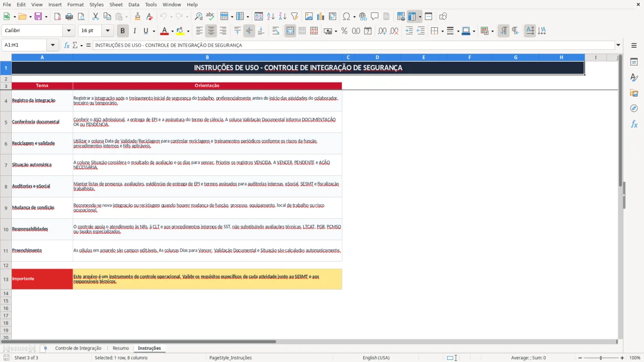Click the Clear Direct Formatting icon
Viewport: 644px width, 362px height.
click(149, 17)
